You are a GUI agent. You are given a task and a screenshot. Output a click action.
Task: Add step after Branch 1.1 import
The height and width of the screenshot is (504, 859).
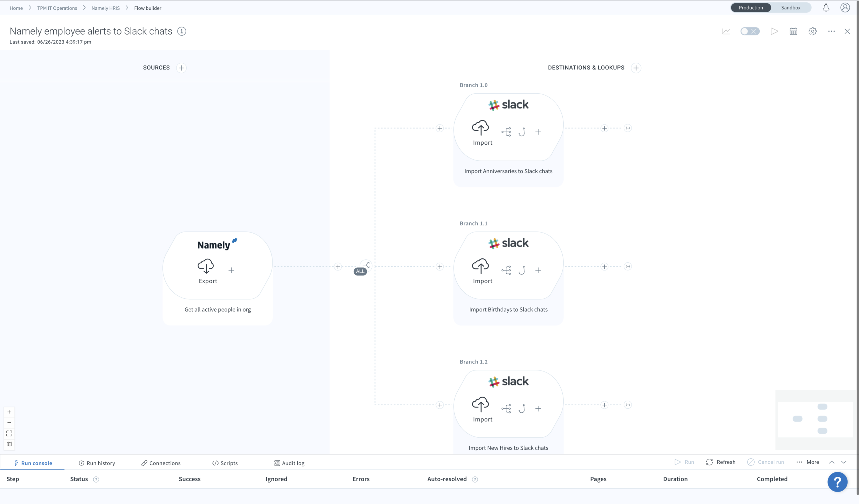[604, 266]
